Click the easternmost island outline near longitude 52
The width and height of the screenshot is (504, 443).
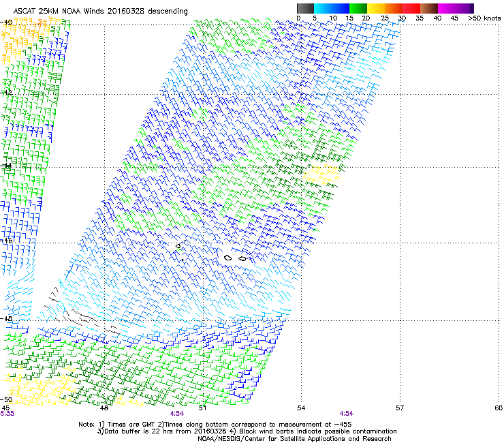click(242, 259)
